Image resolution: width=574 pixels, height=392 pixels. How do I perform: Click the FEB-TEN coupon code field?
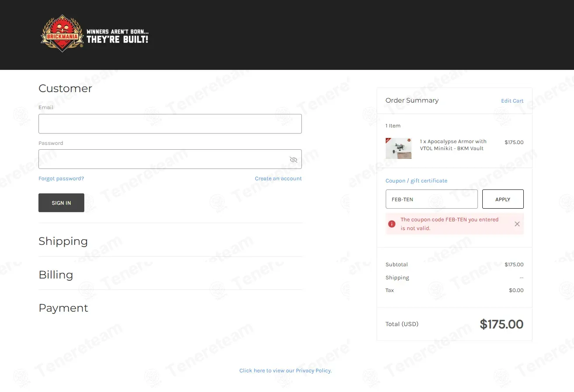(432, 199)
